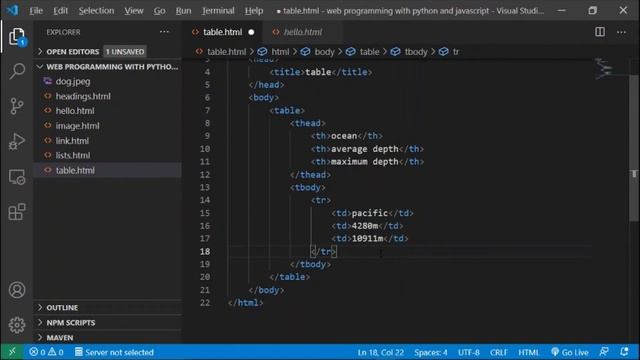Open the Run and Debug view icon

[x=17, y=142]
